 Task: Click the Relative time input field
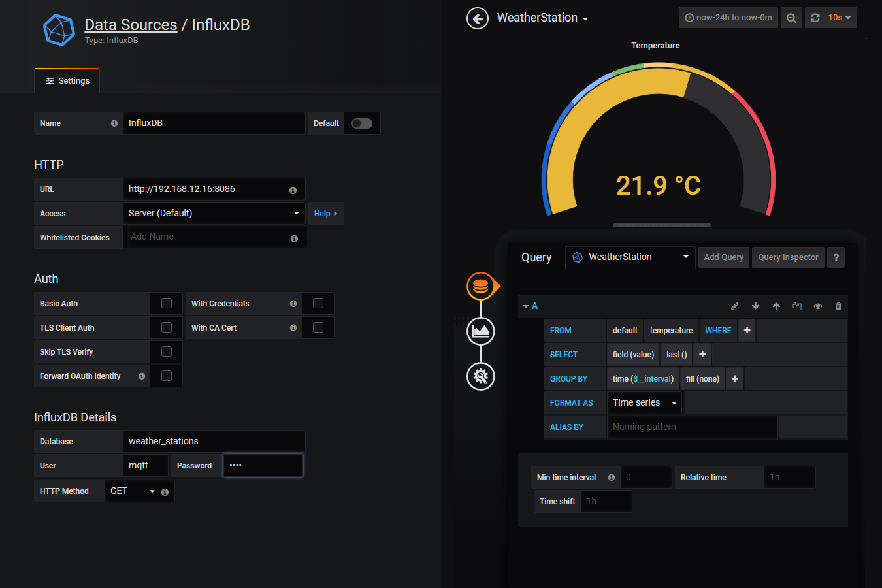click(790, 477)
